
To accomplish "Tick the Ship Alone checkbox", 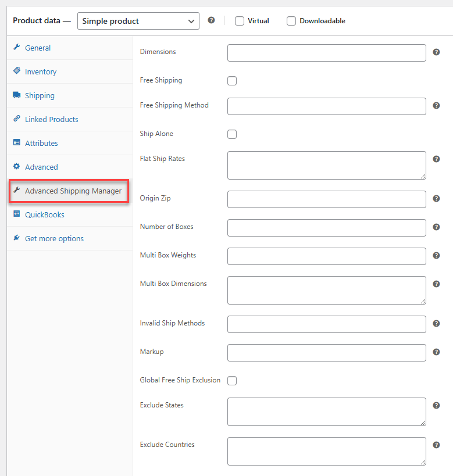I will tap(232, 134).
